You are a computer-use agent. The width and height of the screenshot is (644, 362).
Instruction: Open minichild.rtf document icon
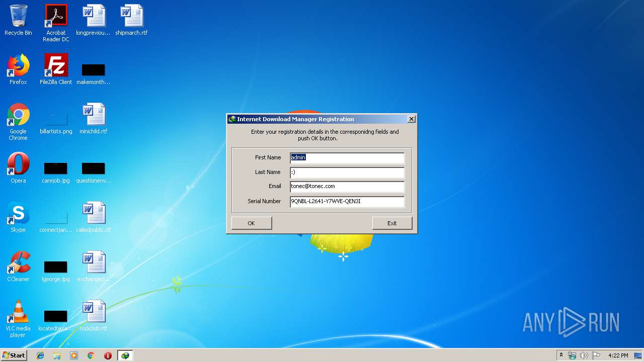pyautogui.click(x=93, y=119)
